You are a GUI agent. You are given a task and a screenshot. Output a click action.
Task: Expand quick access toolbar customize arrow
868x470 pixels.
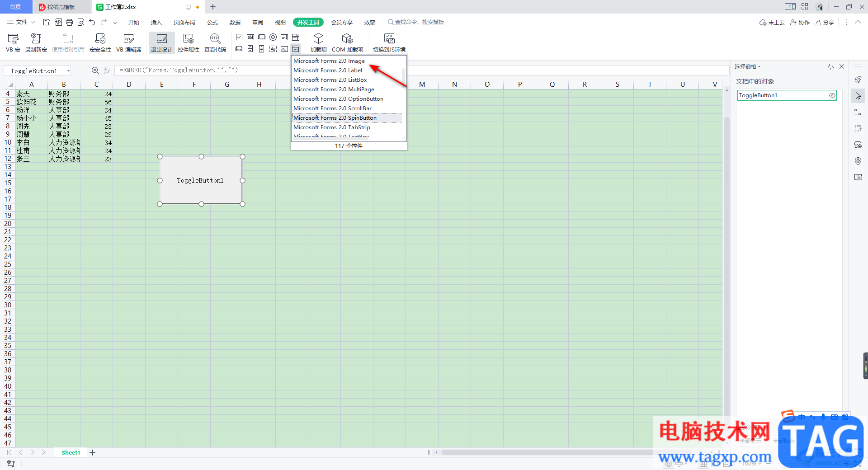115,22
